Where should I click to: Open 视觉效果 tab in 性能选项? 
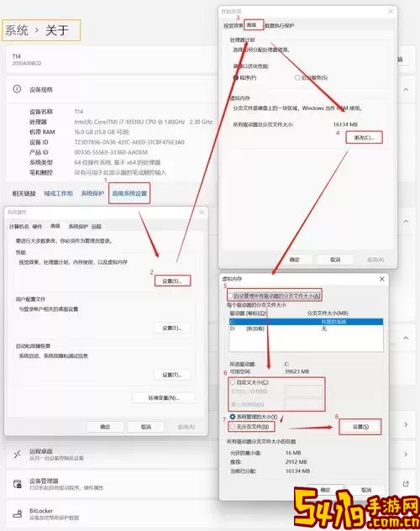point(233,25)
